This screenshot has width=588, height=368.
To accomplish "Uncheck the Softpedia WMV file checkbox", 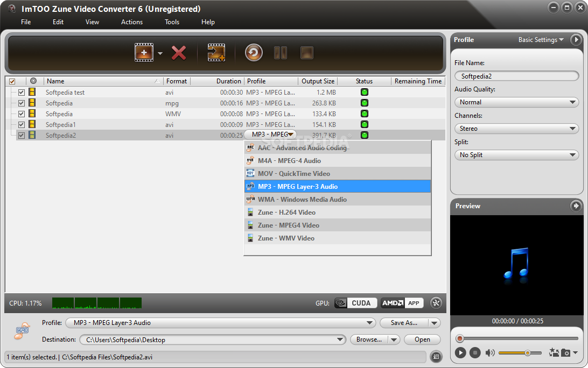I will [22, 114].
